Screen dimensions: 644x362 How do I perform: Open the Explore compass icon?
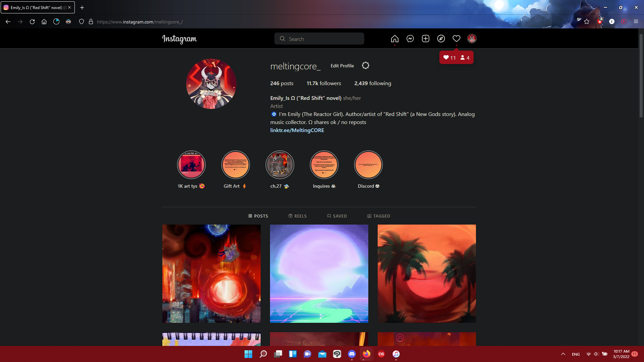[x=441, y=39]
